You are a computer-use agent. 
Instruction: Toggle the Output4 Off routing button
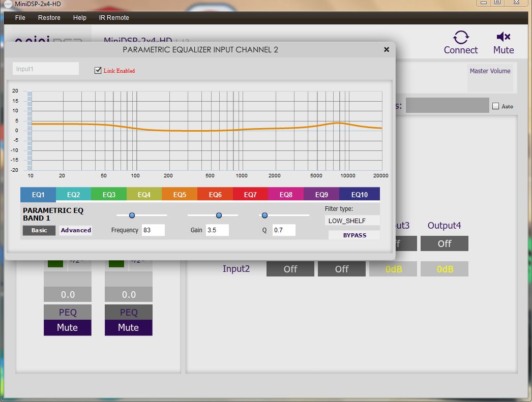pyautogui.click(x=445, y=243)
